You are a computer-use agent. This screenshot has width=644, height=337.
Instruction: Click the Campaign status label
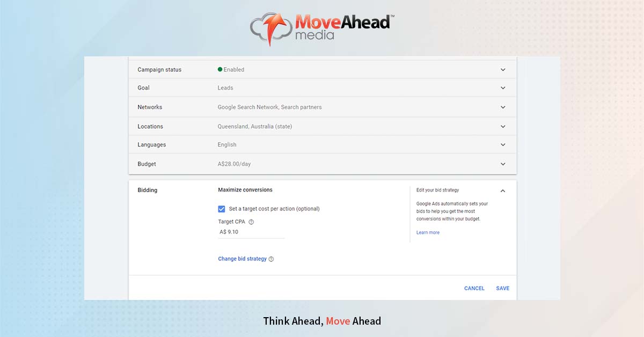point(159,70)
